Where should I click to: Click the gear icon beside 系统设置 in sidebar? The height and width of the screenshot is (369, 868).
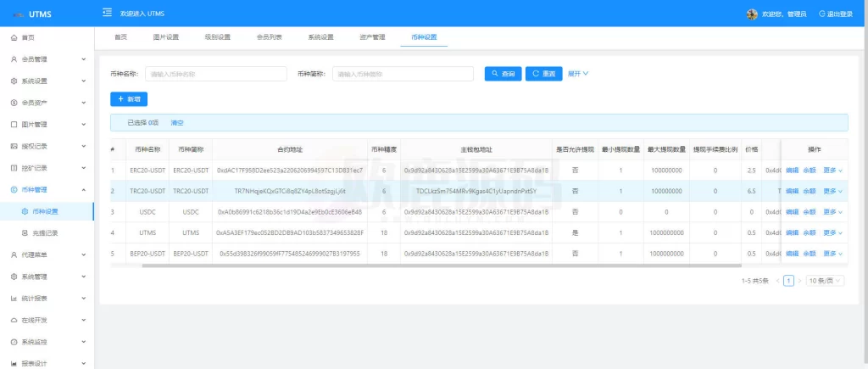coord(14,81)
